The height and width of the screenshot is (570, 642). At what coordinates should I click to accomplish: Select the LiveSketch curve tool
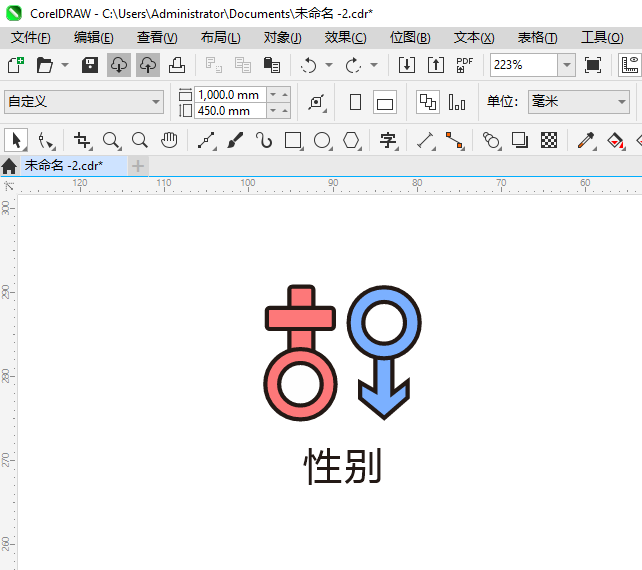click(x=264, y=140)
